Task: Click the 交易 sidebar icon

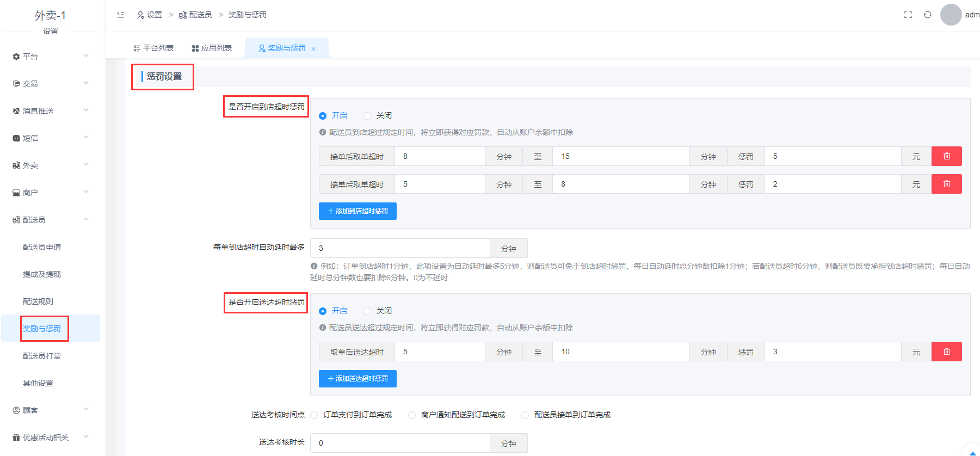Action: [16, 84]
